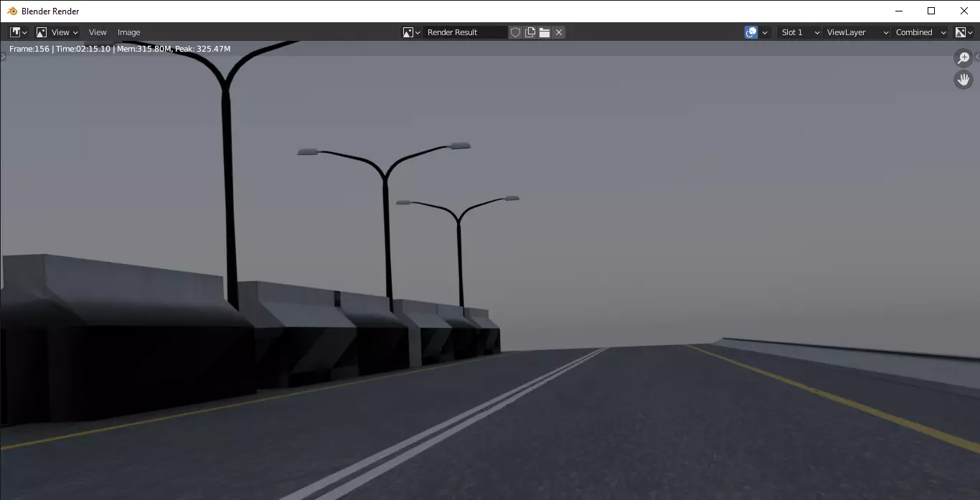980x500 pixels.
Task: Unlink the Render Result image
Action: pos(559,32)
